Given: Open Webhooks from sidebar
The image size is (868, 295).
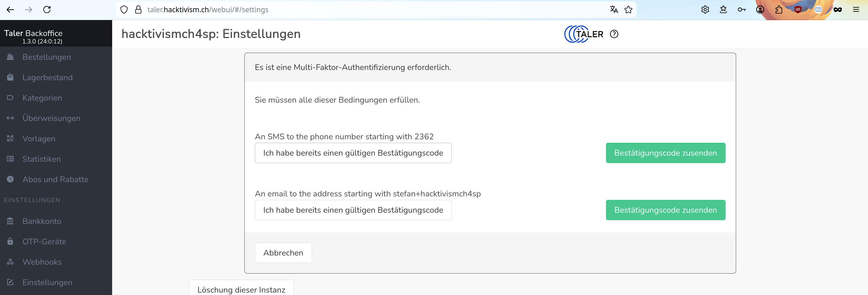Looking at the screenshot, I should [x=42, y=262].
